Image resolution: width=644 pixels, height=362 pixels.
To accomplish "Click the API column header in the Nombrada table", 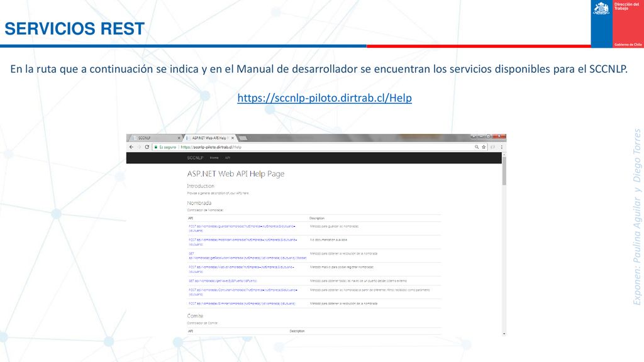I will [191, 218].
